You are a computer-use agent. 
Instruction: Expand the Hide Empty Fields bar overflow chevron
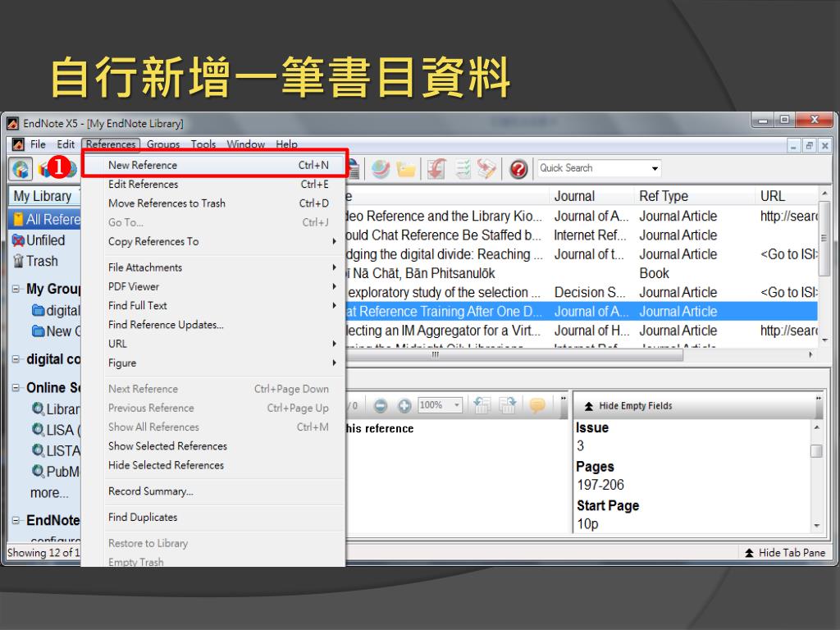(818, 399)
